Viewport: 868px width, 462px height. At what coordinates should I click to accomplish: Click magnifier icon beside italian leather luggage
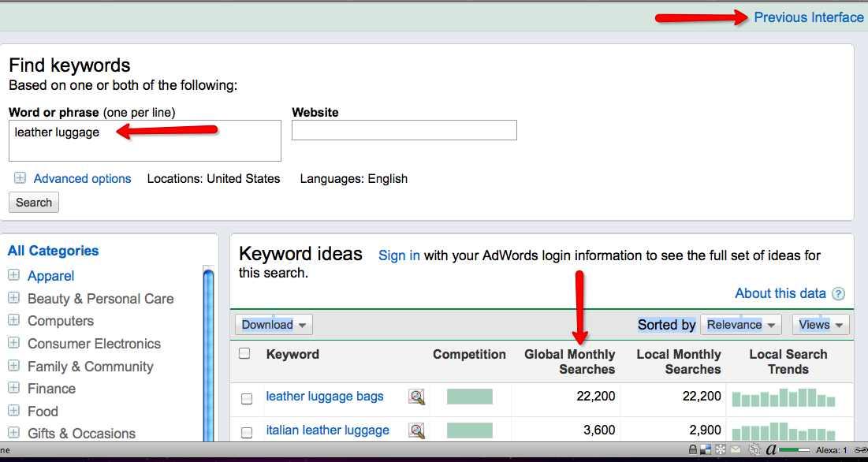click(x=416, y=430)
